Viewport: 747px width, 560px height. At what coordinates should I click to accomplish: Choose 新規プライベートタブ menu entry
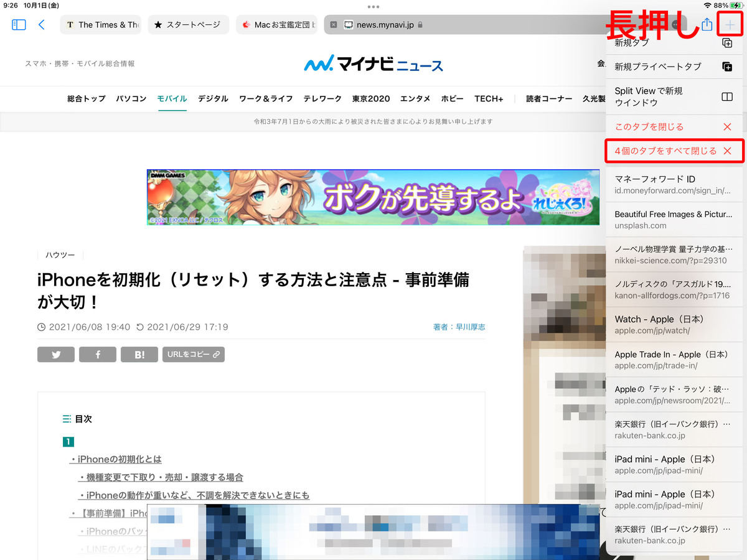click(674, 67)
